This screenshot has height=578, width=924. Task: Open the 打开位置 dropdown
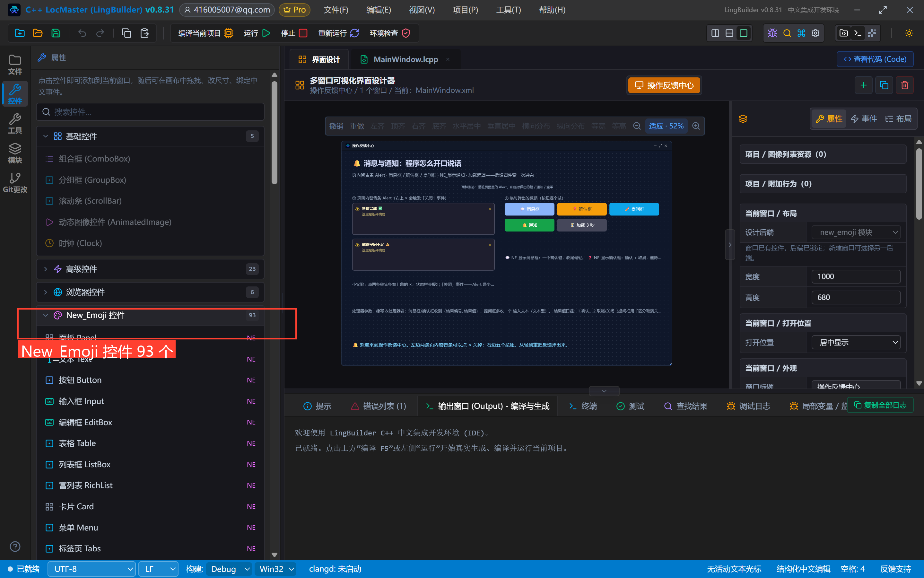(856, 343)
